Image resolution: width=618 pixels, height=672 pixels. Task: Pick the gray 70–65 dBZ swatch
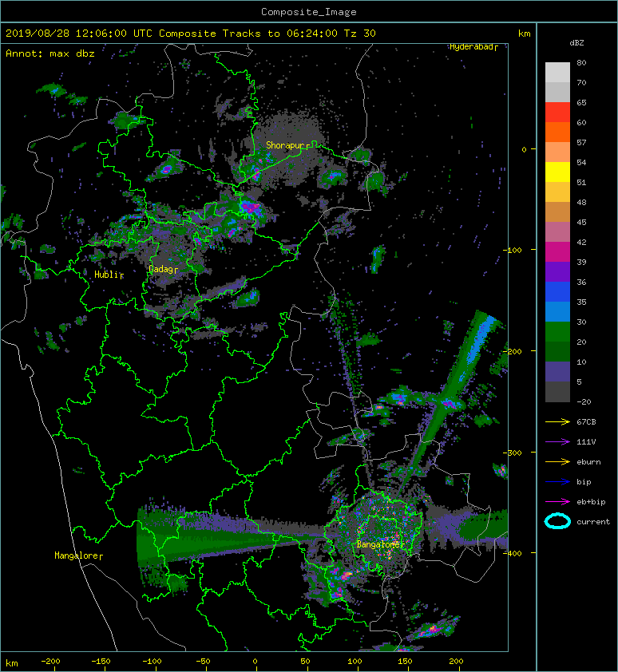[557, 92]
